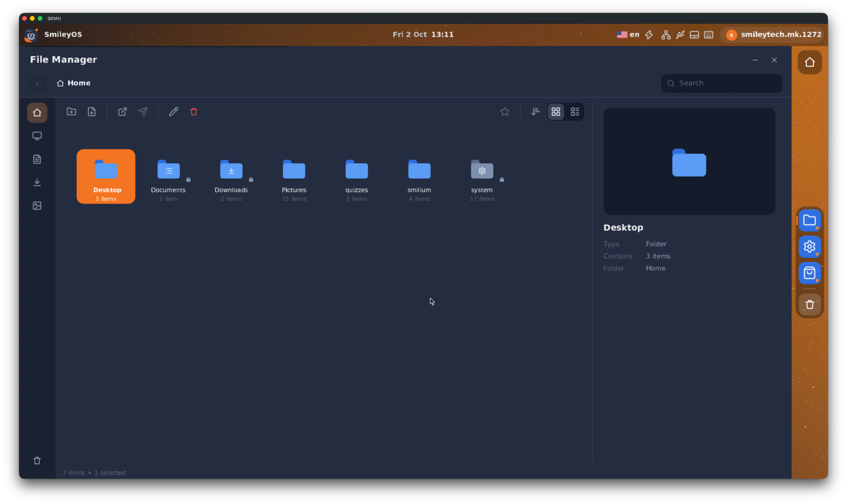Click the rename pencil icon

(x=174, y=111)
